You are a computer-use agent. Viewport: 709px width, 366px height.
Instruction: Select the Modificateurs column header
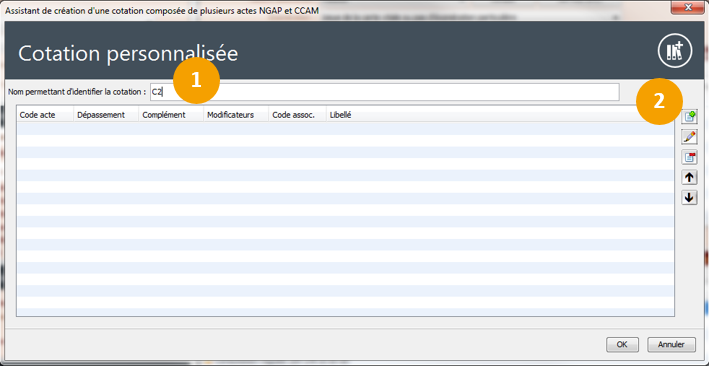pyautogui.click(x=236, y=115)
